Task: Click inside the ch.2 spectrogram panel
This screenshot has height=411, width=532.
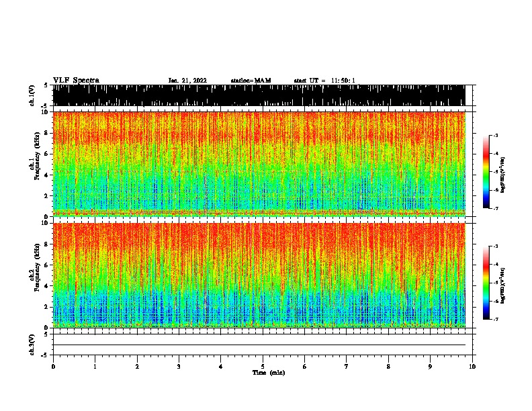Action: point(259,275)
